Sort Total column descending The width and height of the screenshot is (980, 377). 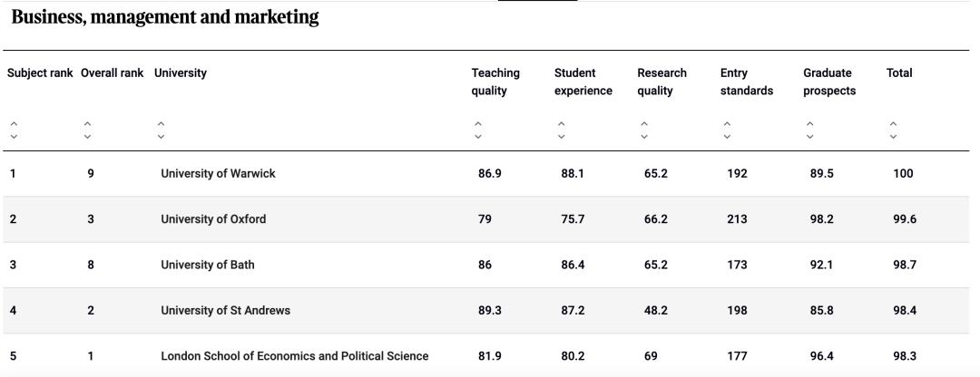pos(893,136)
